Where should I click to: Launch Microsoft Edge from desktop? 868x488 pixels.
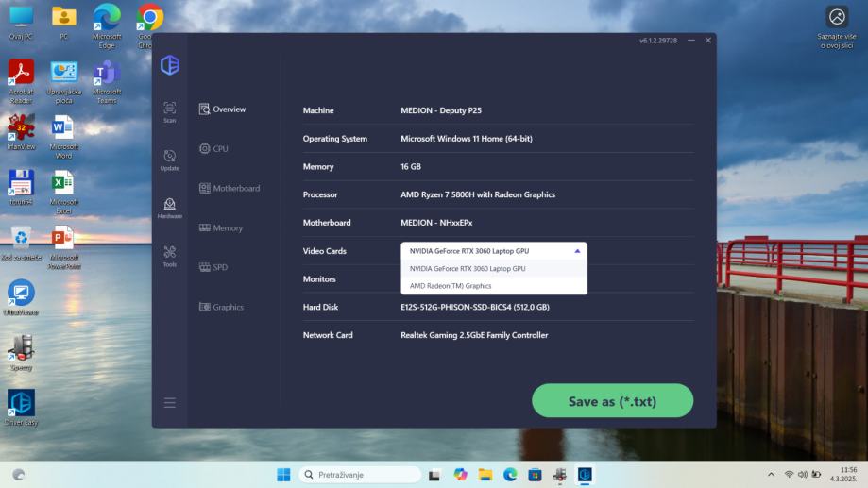pyautogui.click(x=107, y=26)
